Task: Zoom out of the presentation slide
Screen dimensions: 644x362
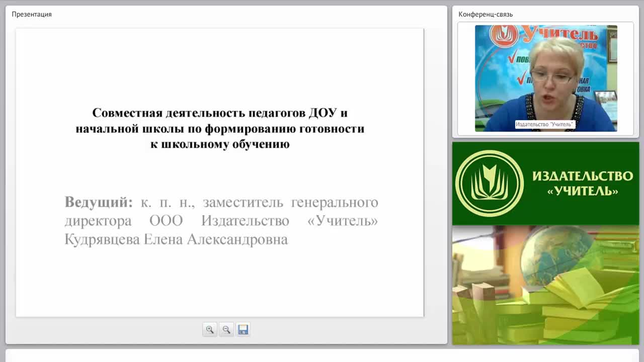Action: click(x=226, y=329)
